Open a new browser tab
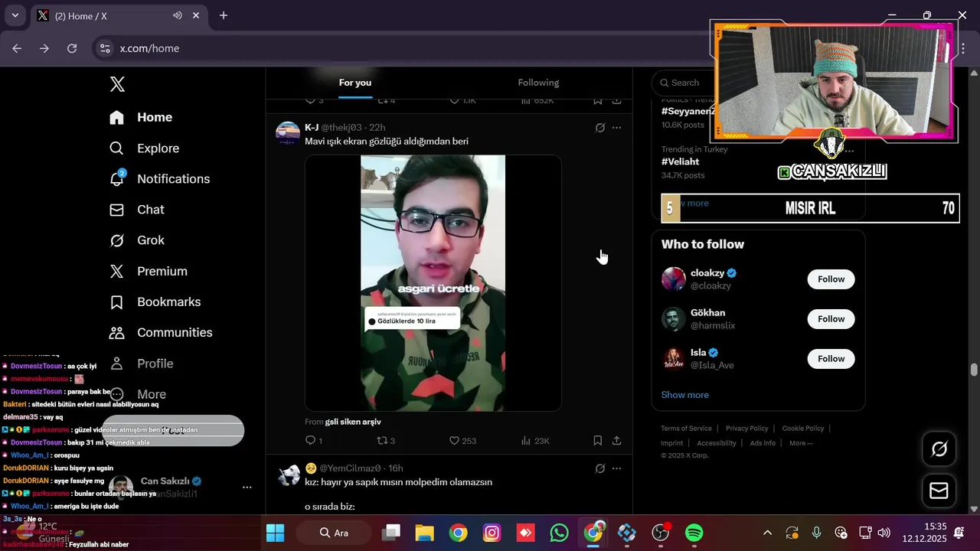 [224, 15]
